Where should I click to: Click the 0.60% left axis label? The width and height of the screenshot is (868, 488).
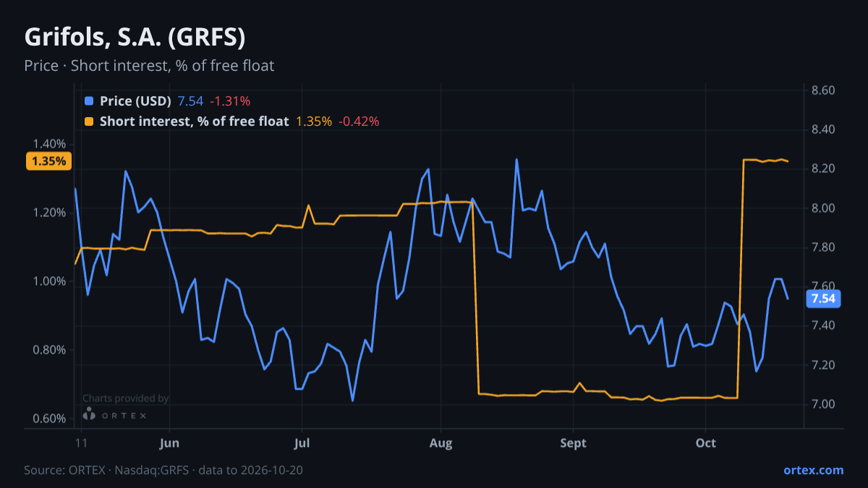[50, 419]
